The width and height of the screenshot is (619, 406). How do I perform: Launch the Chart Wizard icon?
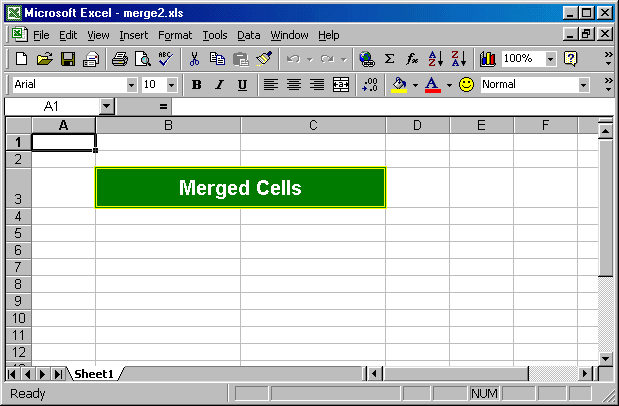point(488,59)
